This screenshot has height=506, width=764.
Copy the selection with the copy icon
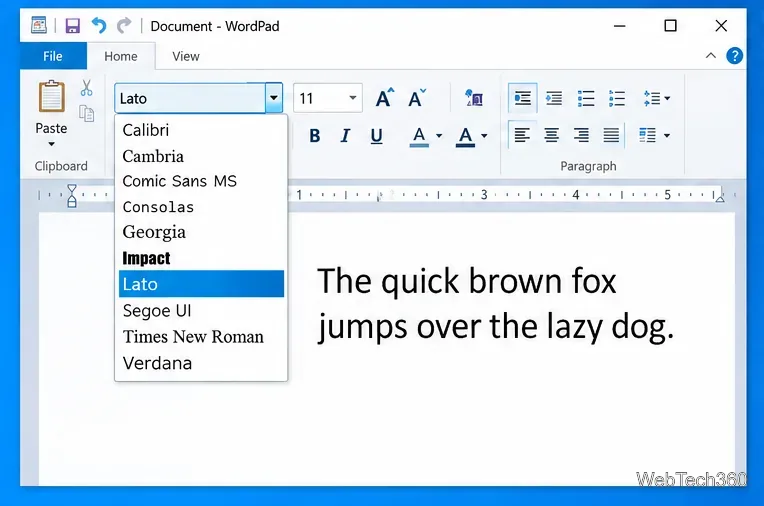(87, 114)
